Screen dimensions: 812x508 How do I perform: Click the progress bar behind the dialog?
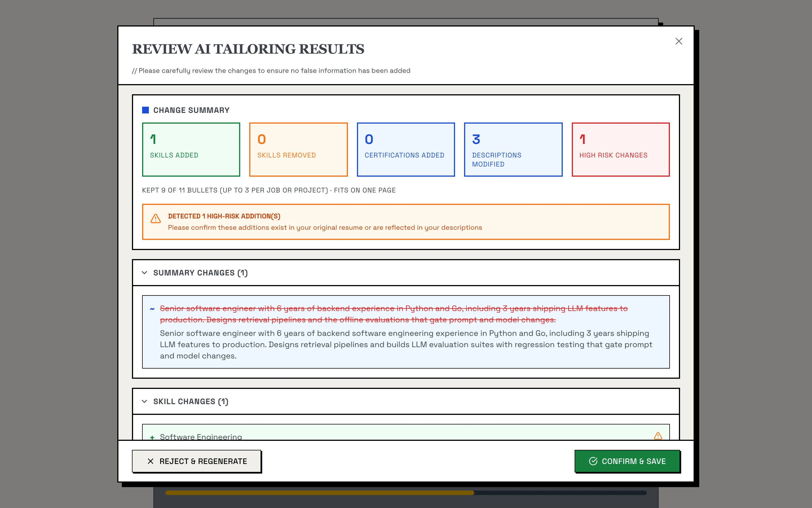tap(406, 492)
